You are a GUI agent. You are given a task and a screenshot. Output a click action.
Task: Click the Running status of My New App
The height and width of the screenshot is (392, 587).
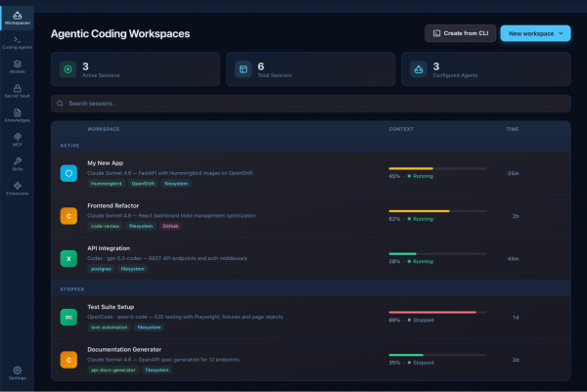click(420, 176)
